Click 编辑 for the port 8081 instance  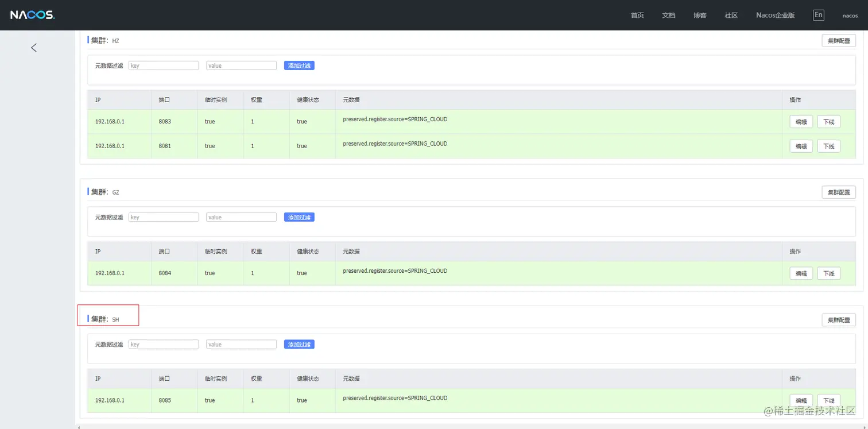tap(801, 146)
